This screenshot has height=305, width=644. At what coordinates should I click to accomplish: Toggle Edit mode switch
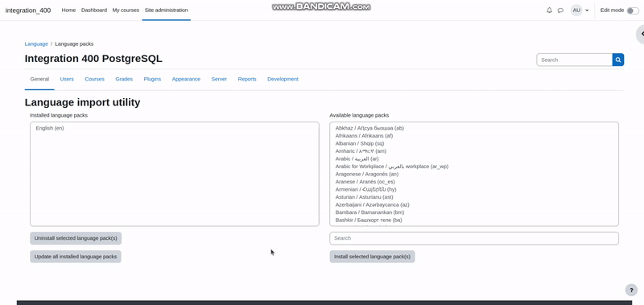633,10
